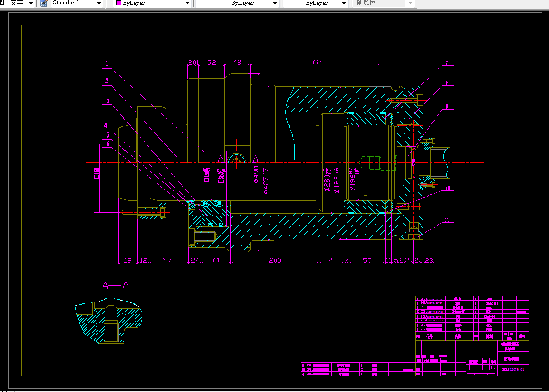
Task: Click the ø490 diameter dimension
Action: [256, 174]
